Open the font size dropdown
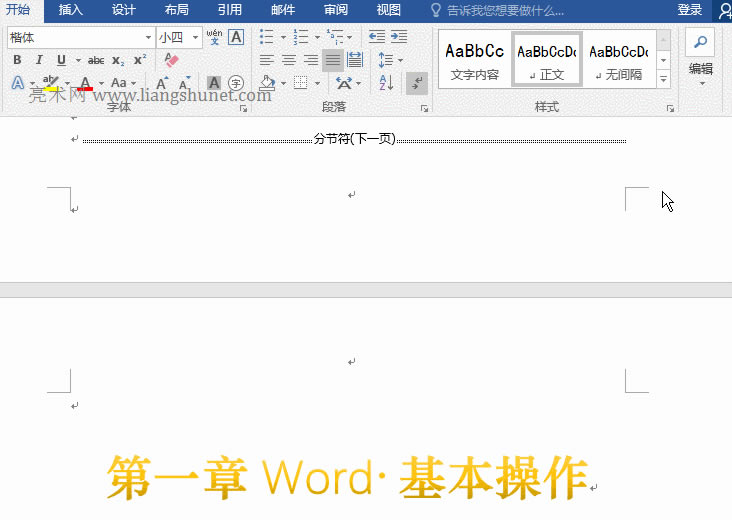This screenshot has height=520, width=732. [x=194, y=37]
